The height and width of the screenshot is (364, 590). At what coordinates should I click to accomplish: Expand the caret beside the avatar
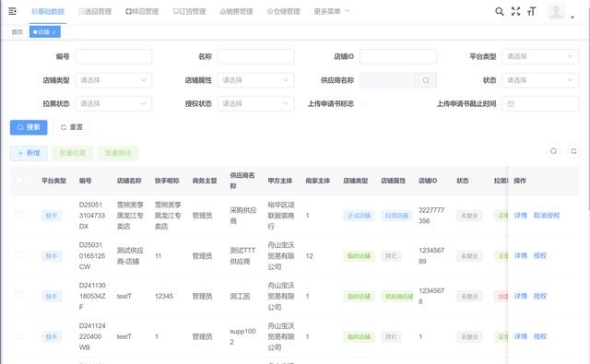[572, 17]
